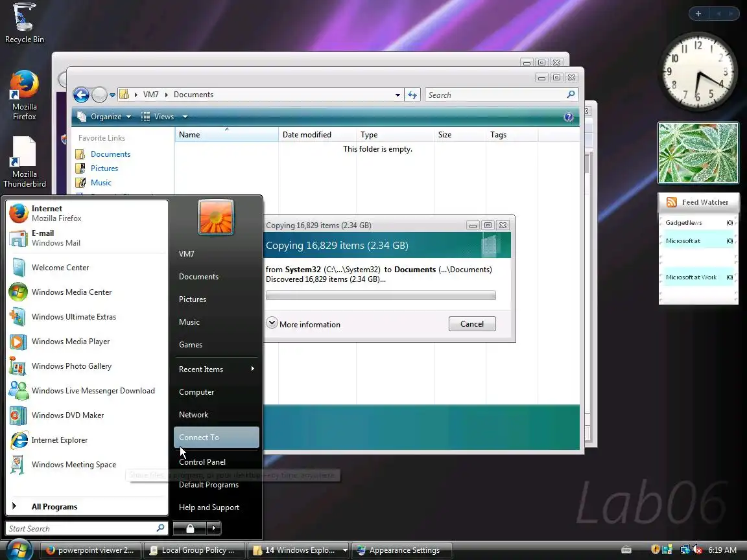
Task: Open the address bar history dropdown
Action: (397, 95)
